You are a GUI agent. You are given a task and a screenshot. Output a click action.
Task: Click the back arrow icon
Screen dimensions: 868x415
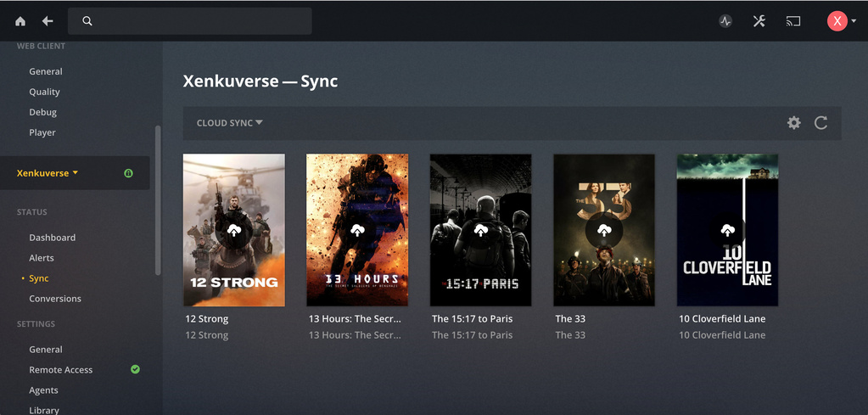click(x=48, y=21)
